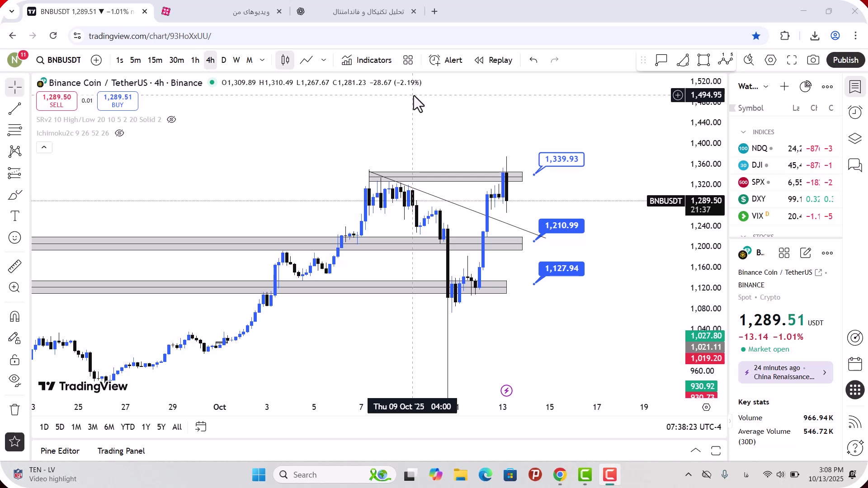Add a symbol to watchlist

pos(784,86)
